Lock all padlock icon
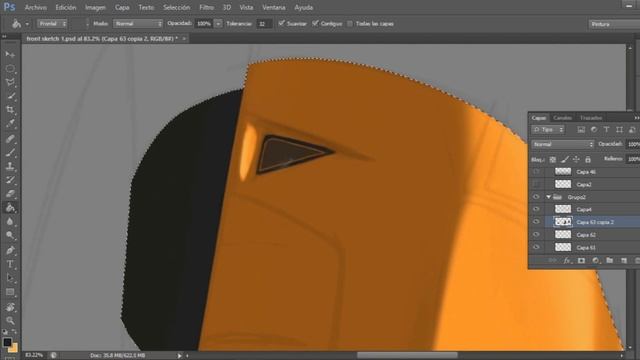 (588, 160)
